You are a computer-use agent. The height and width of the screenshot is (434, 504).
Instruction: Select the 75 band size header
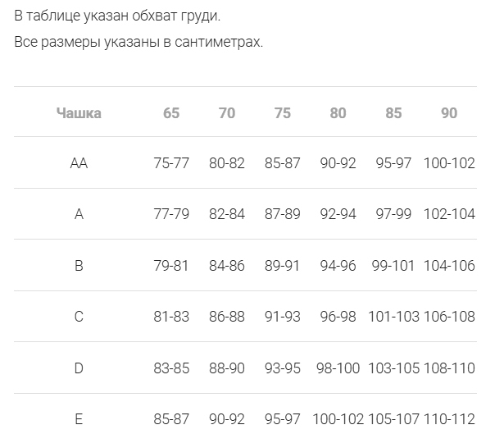tap(283, 113)
